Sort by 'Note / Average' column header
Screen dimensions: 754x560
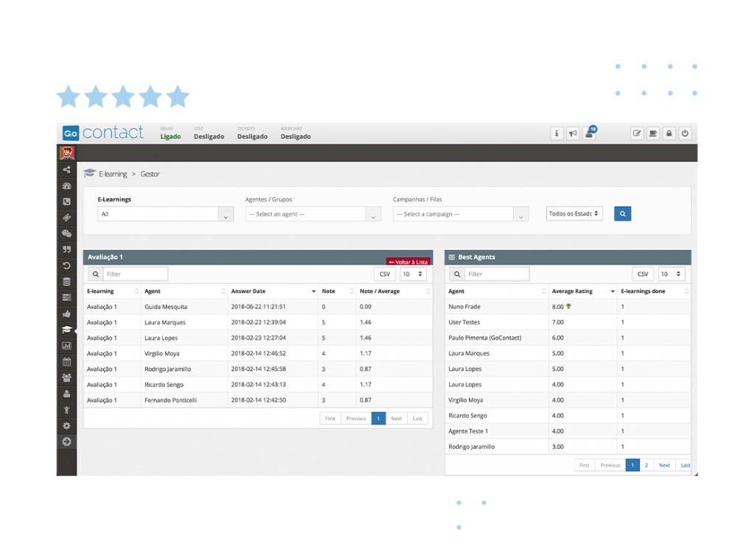click(395, 291)
